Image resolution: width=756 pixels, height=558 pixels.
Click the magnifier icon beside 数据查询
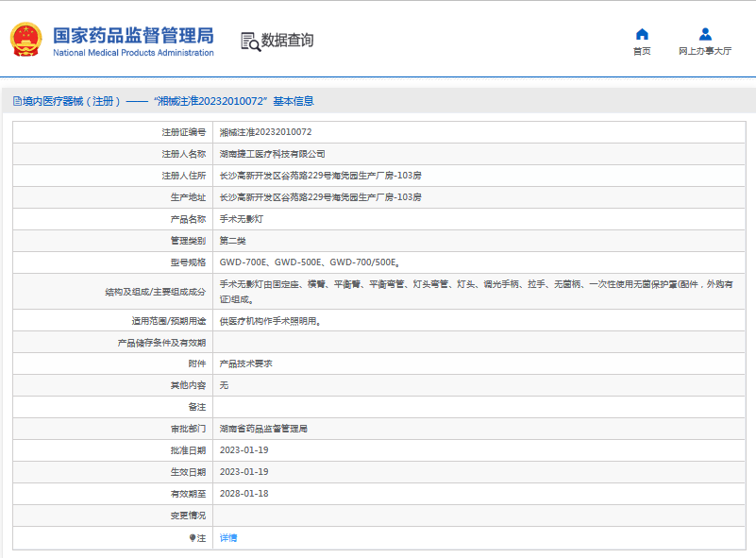pos(251,41)
